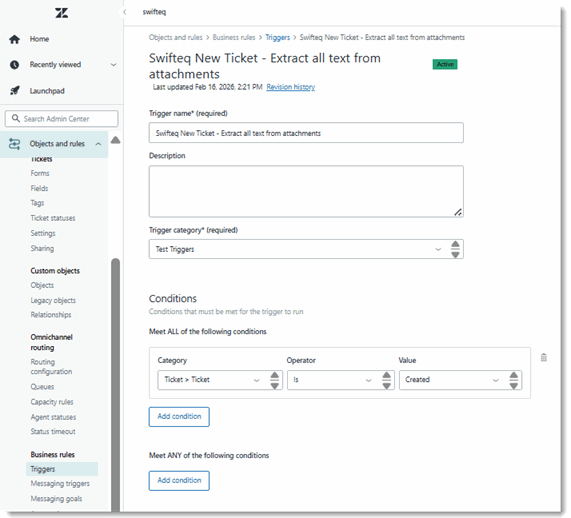
Task: Click the swifteq account name
Action: point(154,12)
